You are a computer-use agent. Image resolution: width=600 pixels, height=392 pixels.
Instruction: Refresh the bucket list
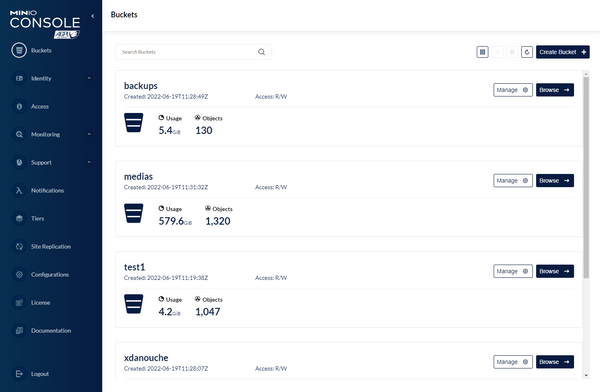coord(527,52)
